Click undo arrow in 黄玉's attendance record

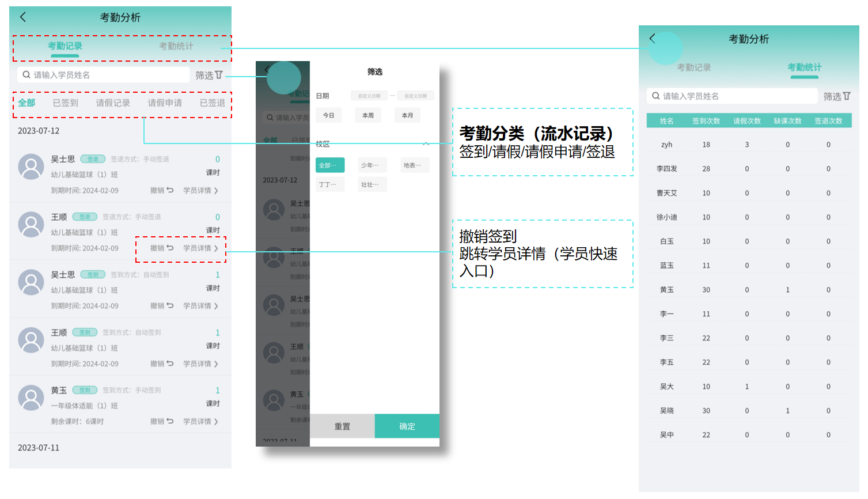click(170, 421)
